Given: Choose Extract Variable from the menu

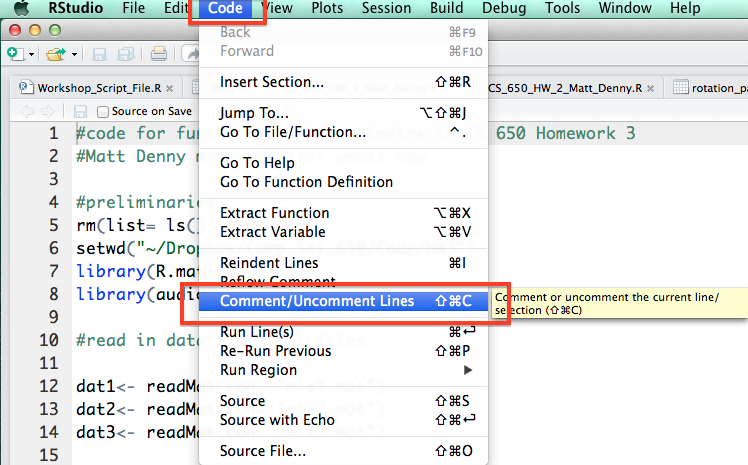Looking at the screenshot, I should 343,232.
